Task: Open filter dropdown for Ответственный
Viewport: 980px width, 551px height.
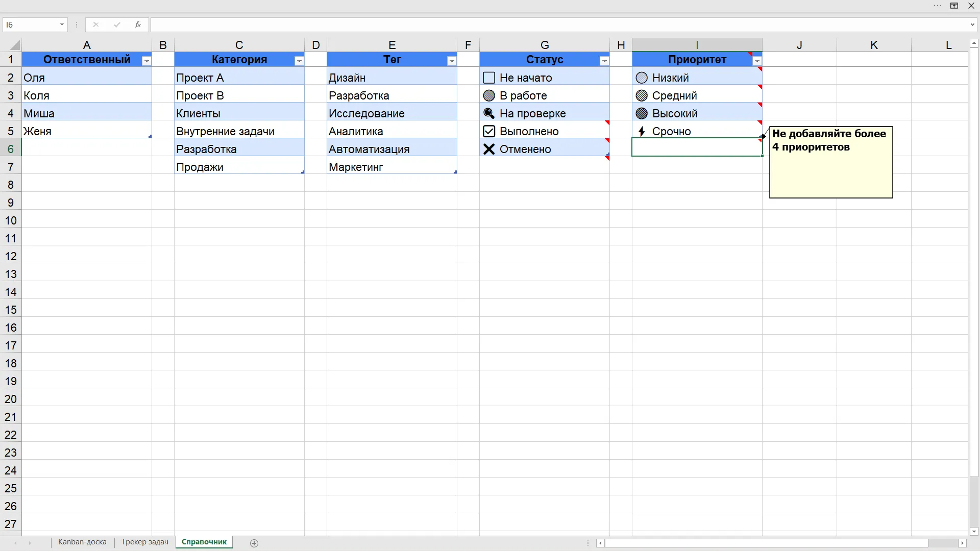Action: point(146,61)
